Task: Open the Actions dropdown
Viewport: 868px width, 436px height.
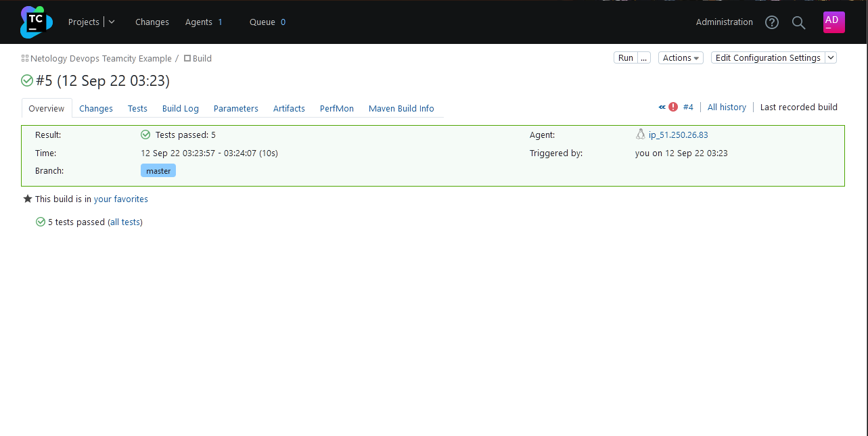Action: 681,57
